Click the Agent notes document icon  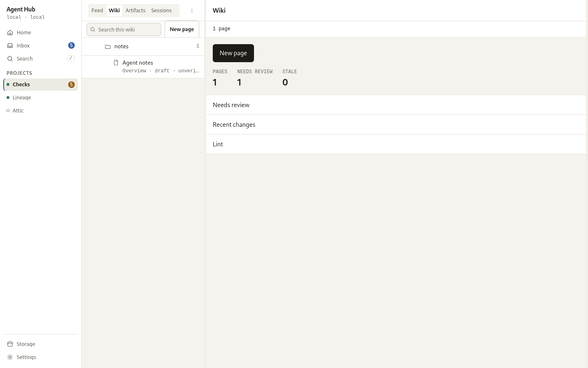click(x=116, y=63)
